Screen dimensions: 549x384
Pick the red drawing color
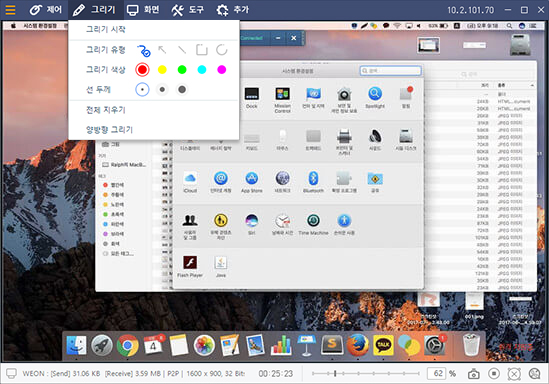point(142,70)
